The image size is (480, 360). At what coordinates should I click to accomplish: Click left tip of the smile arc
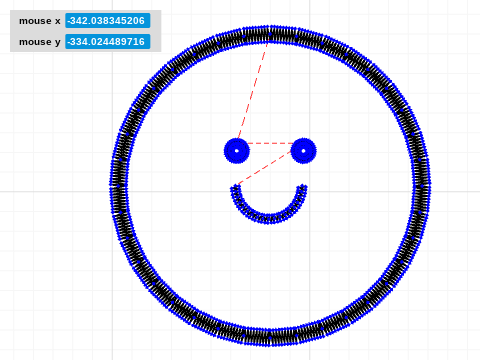coord(235,188)
